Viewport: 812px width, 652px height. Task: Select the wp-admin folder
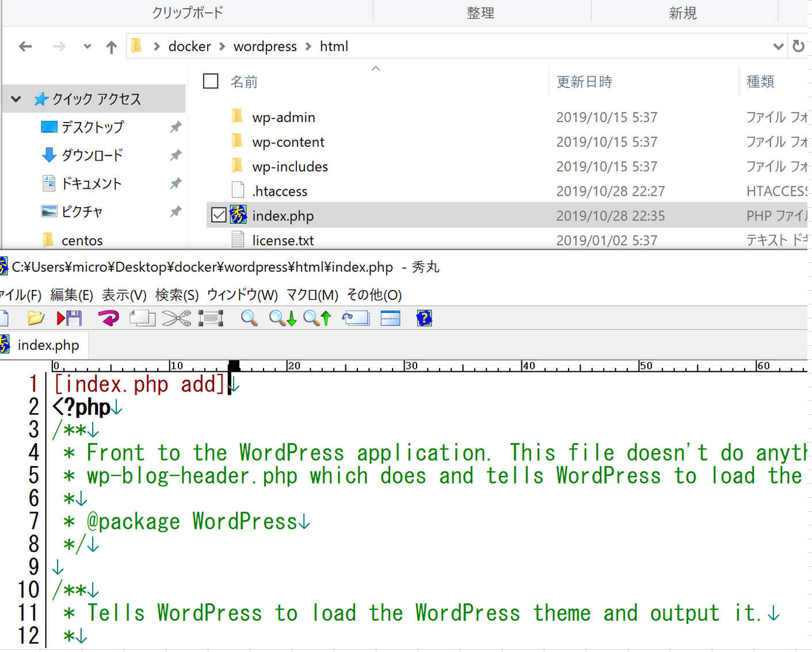pos(283,117)
